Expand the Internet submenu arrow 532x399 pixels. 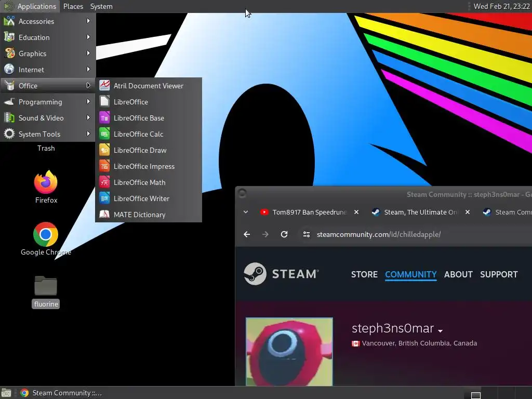[x=88, y=69]
